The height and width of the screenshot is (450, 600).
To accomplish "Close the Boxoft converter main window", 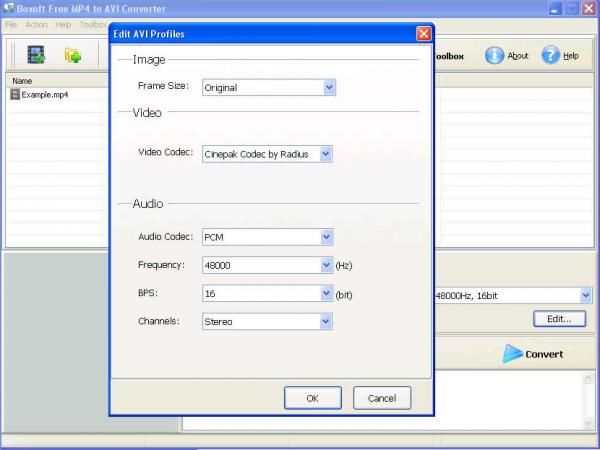I will coord(589,8).
